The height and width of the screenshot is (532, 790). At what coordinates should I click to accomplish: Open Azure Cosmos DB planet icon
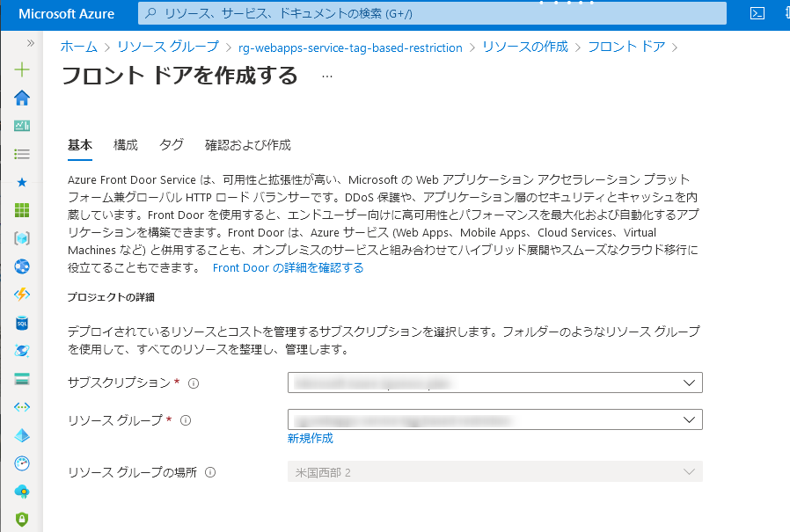(x=22, y=351)
